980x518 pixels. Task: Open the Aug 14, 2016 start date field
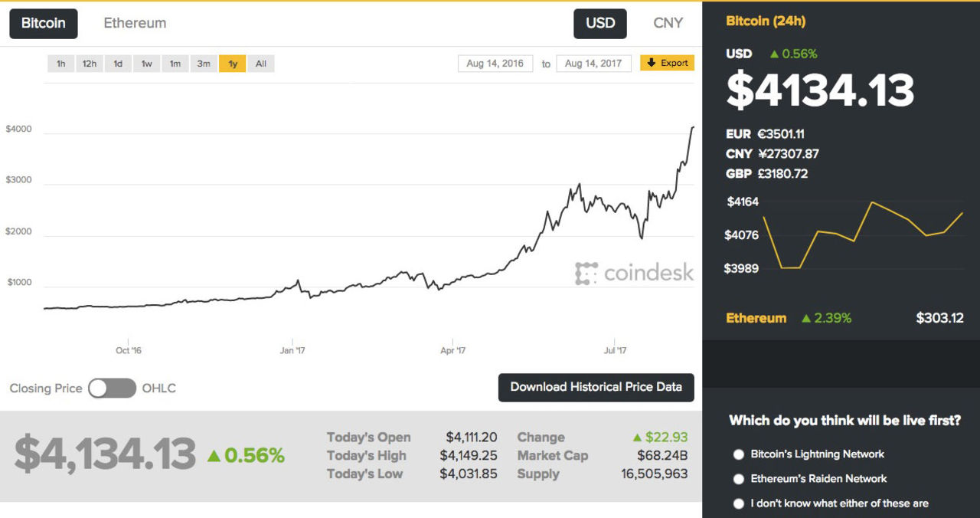[495, 64]
